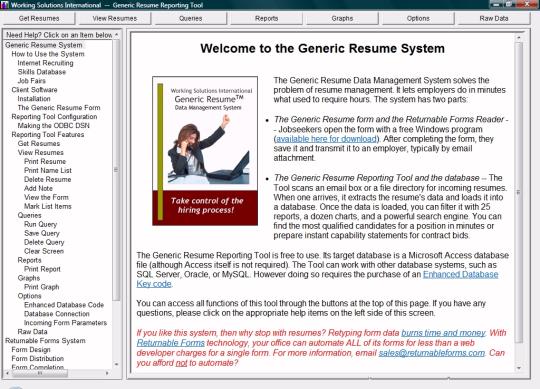
Task: Click the 'burns time and money' link
Action: 443,333
